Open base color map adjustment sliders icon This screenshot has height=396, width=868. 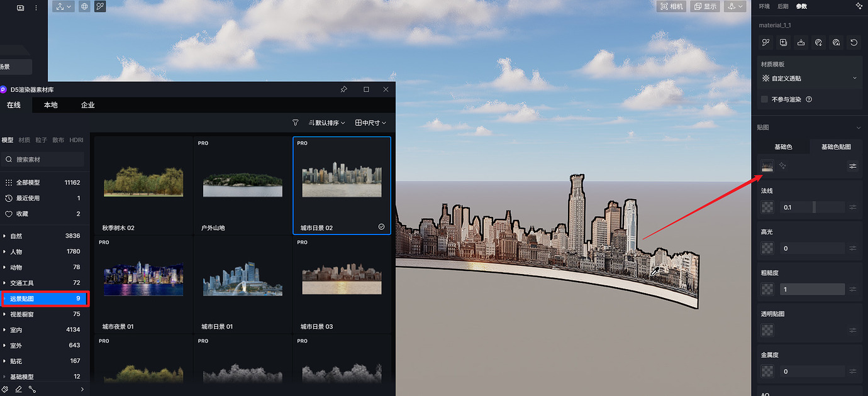853,166
